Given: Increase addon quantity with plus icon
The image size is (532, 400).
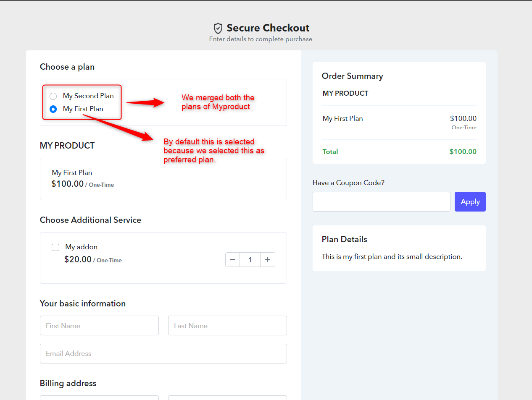Looking at the screenshot, I should (x=268, y=260).
